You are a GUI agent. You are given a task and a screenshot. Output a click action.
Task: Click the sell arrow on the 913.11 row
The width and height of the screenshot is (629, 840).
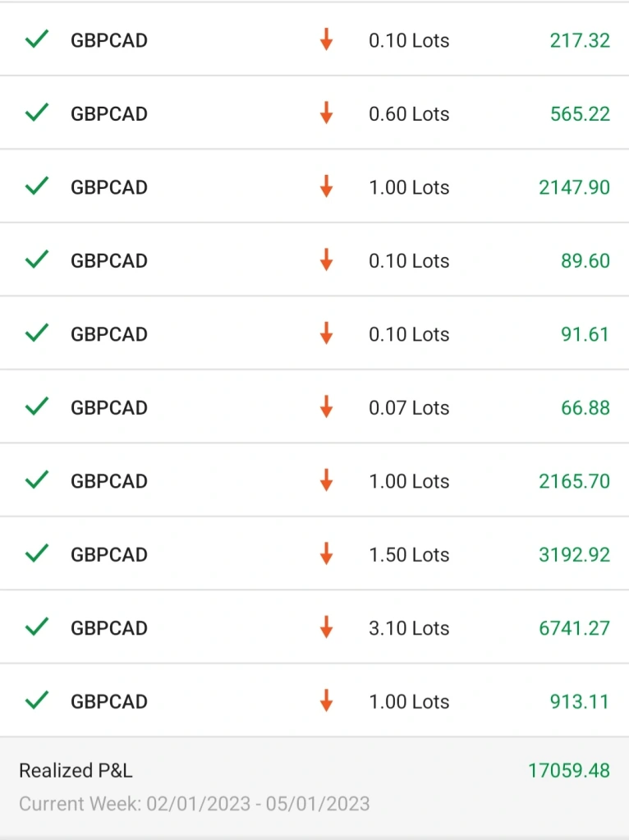coord(326,700)
